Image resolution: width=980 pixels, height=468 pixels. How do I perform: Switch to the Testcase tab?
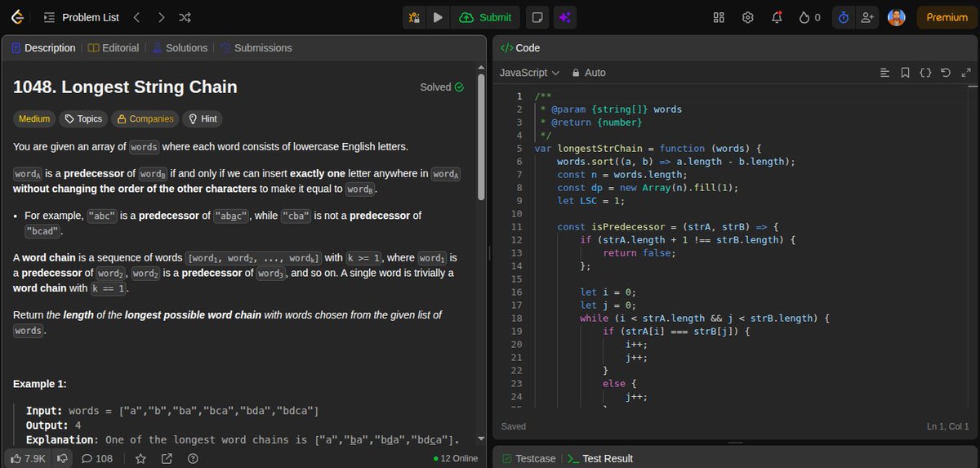[528, 459]
